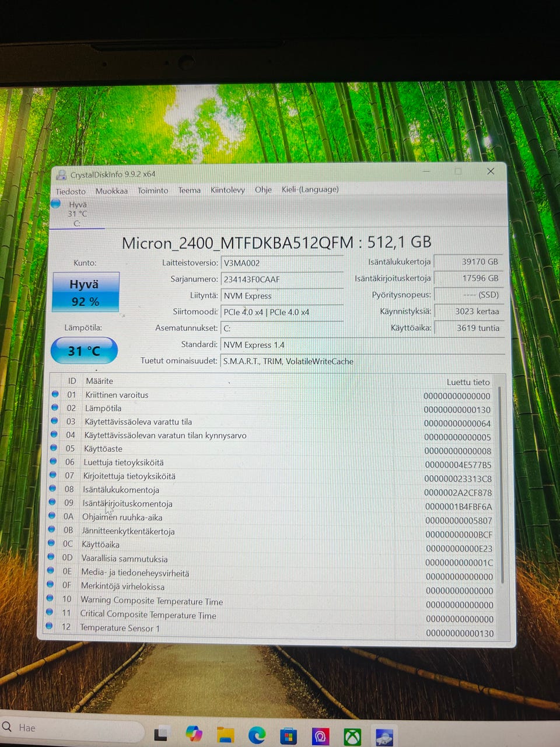Click the power-on hours 3619 tuntia
560x747 pixels.
pos(468,328)
